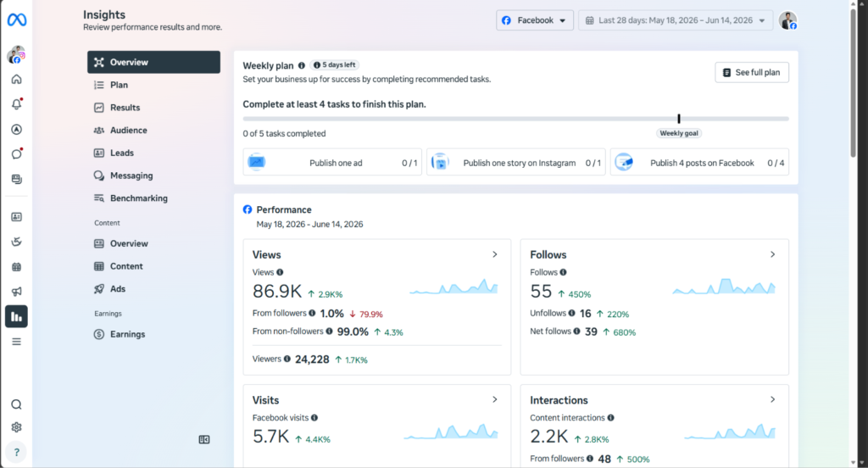Click info icon beside Net follows
Screen dimensions: 868x468
pyautogui.click(x=576, y=331)
